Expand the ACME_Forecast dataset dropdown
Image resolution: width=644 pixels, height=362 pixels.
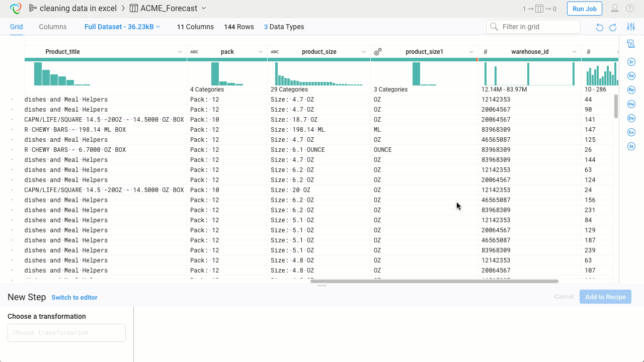(x=204, y=9)
